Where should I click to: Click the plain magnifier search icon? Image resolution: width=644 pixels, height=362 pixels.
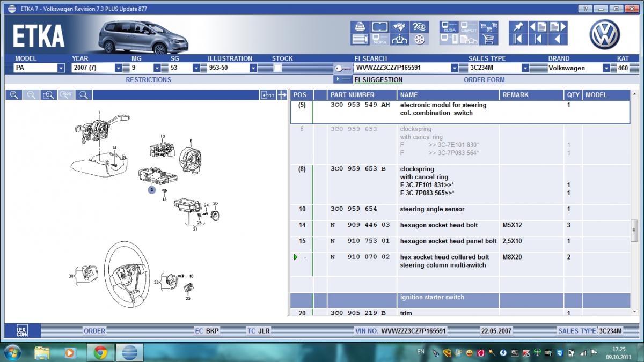[84, 95]
